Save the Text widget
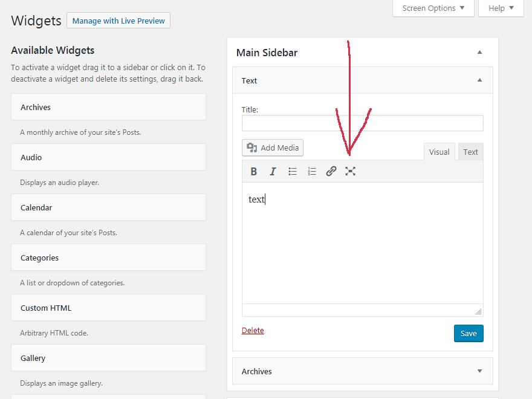Screen dimensions: 532x399 [469, 334]
